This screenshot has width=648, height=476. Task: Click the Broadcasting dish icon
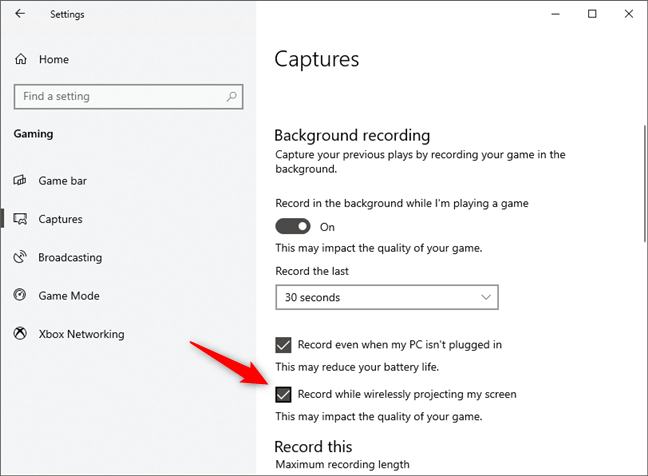click(20, 257)
